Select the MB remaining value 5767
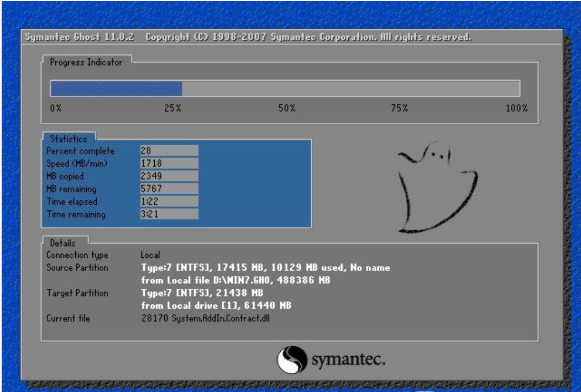The width and height of the screenshot is (581, 392). 169,188
